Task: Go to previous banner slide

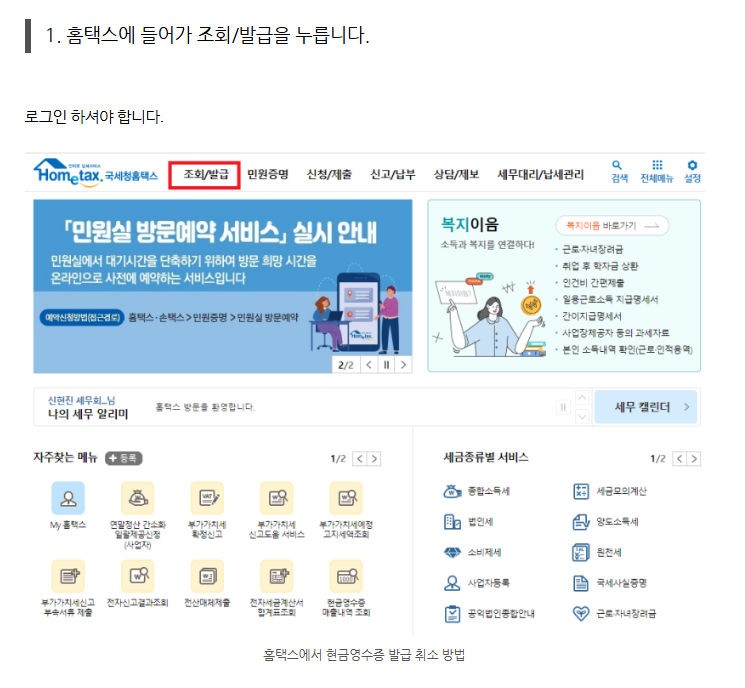Action: coord(369,365)
